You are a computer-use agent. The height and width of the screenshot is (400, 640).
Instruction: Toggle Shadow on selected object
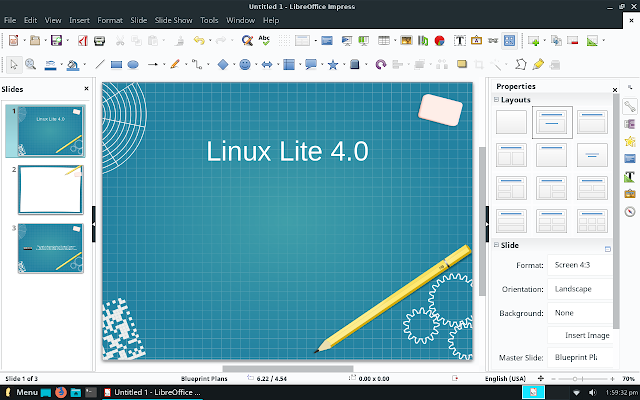[462, 64]
